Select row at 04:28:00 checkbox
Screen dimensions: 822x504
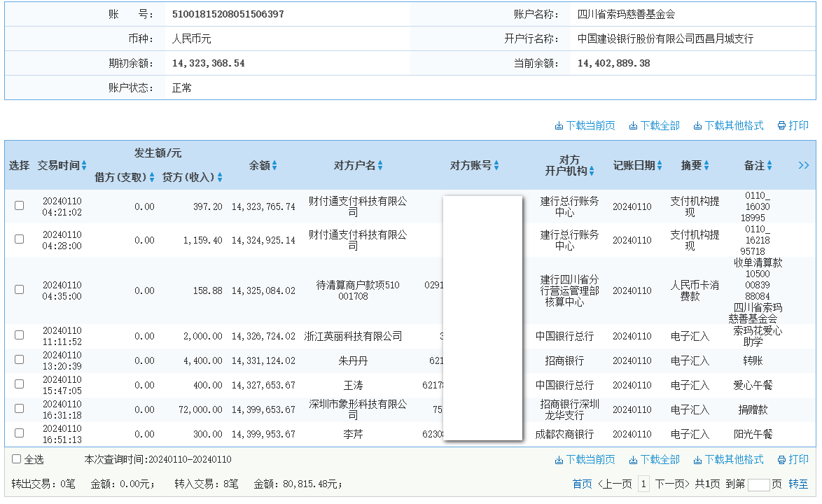(20, 239)
